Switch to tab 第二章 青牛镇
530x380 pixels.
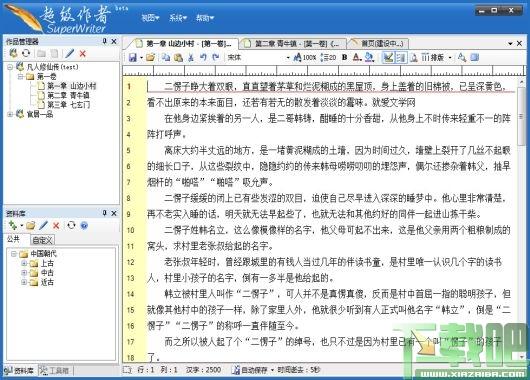click(x=293, y=44)
